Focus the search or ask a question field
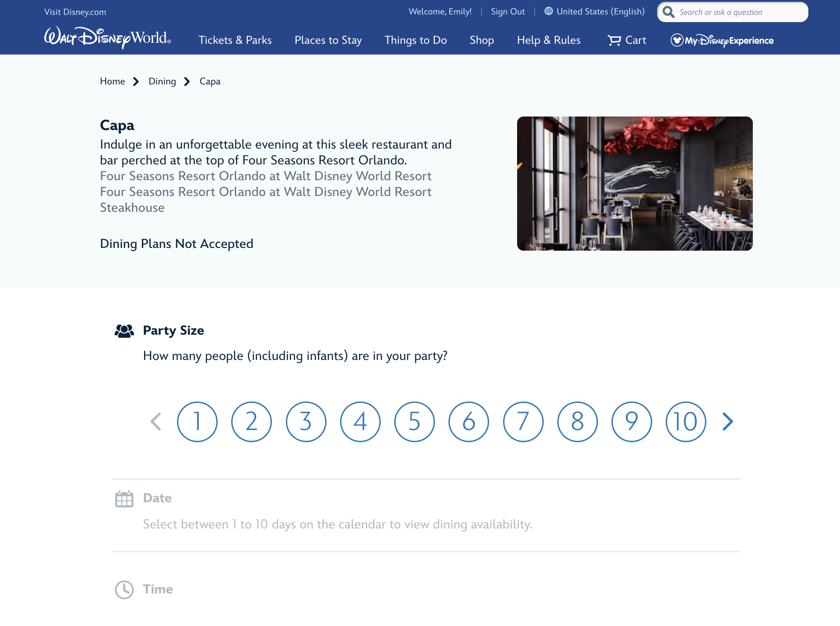The height and width of the screenshot is (626, 840). pos(733,12)
